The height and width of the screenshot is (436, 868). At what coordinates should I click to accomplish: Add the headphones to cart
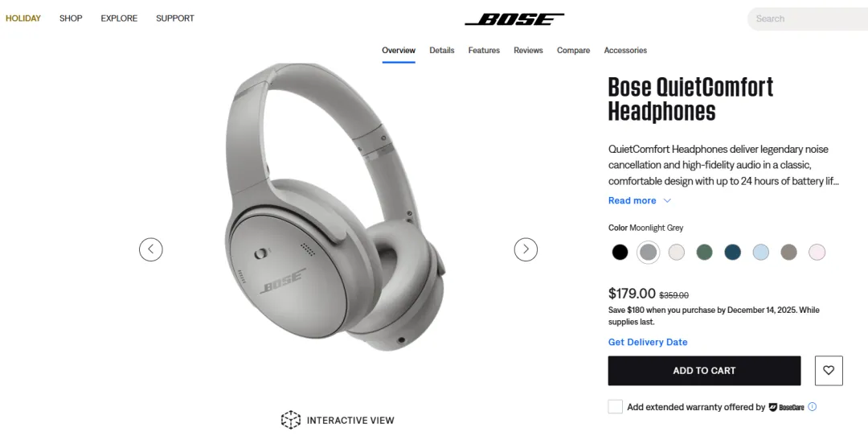click(x=704, y=371)
